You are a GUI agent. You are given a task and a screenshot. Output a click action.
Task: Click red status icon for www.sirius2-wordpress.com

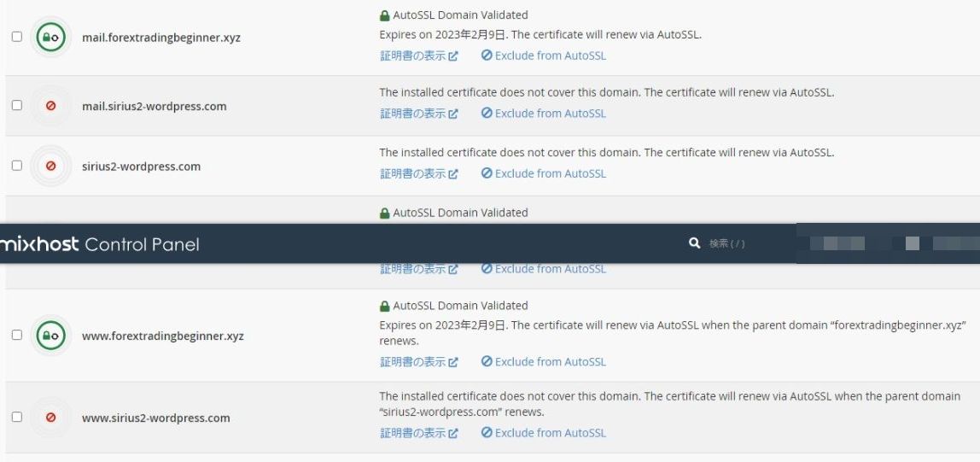50,418
